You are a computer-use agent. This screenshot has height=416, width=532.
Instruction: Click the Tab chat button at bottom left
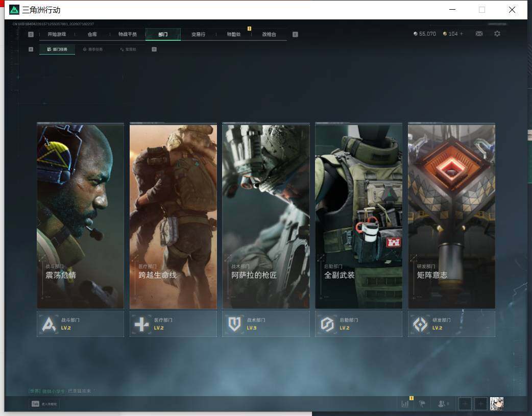point(44,404)
